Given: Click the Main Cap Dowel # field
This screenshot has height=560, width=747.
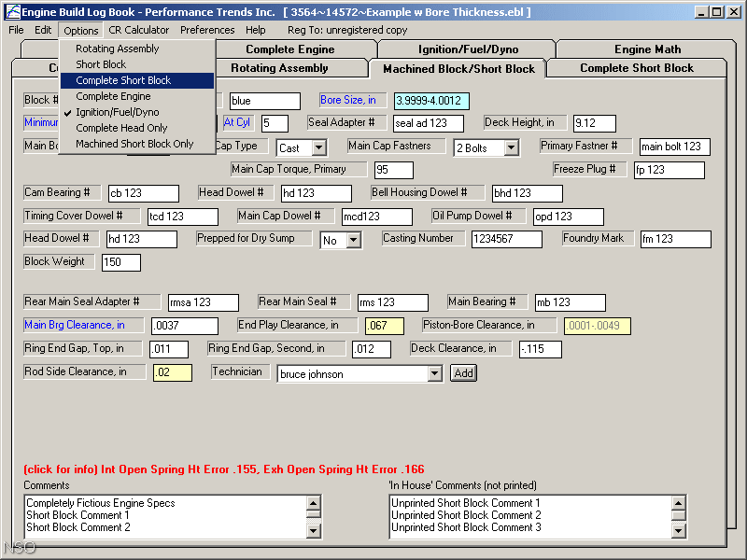Looking at the screenshot, I should 377,217.
